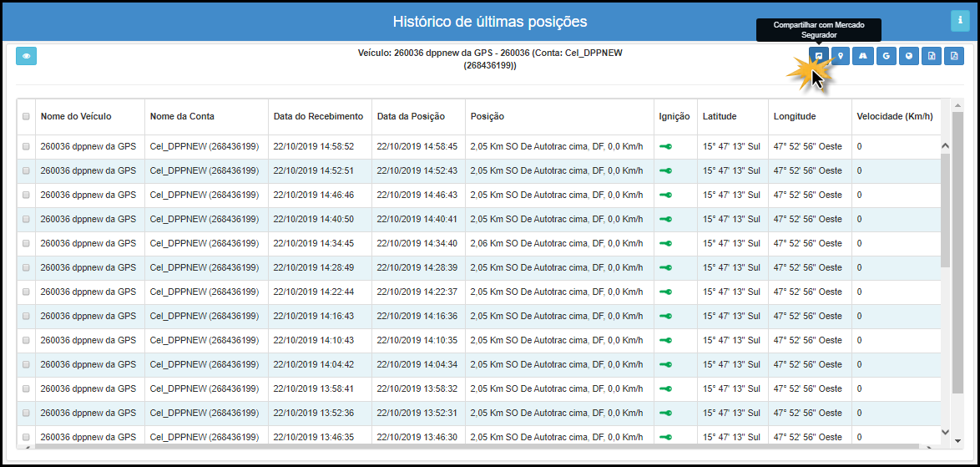Click the speed value 0 in the 14:52:51 row
980x467 pixels.
click(859, 170)
